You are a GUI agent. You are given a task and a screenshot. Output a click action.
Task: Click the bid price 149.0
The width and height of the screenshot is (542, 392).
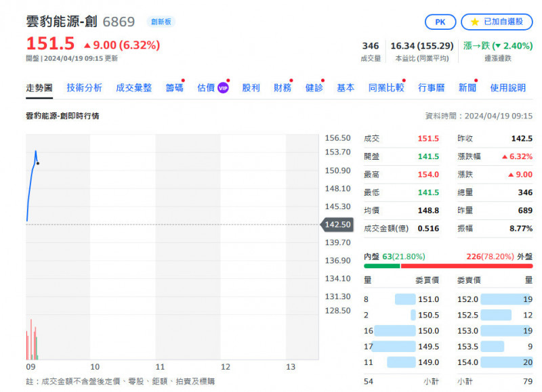429,362
